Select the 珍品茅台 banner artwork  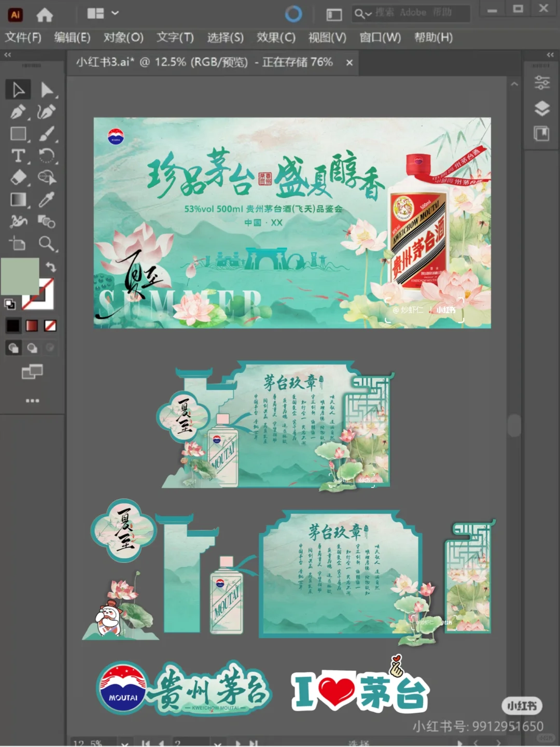[x=292, y=223]
